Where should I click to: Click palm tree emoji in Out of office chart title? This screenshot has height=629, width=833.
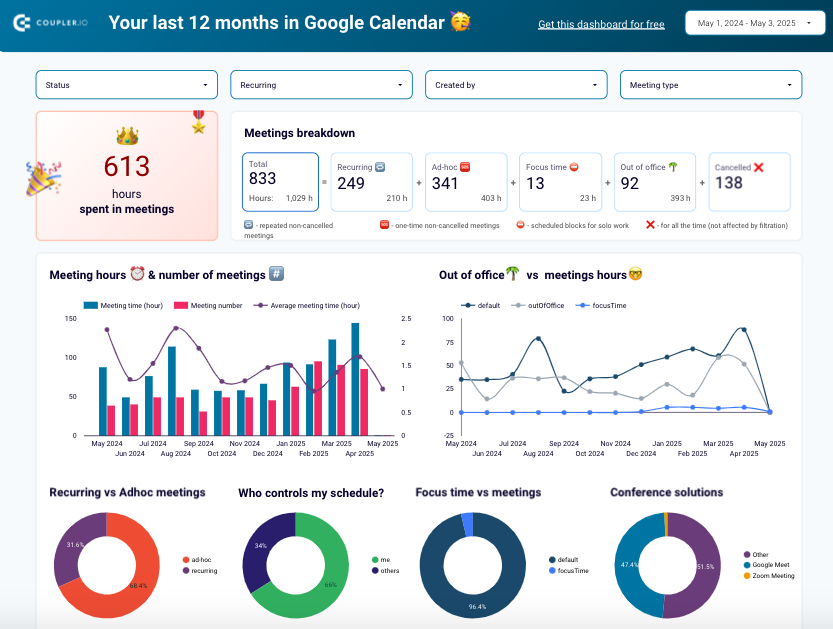coord(512,274)
